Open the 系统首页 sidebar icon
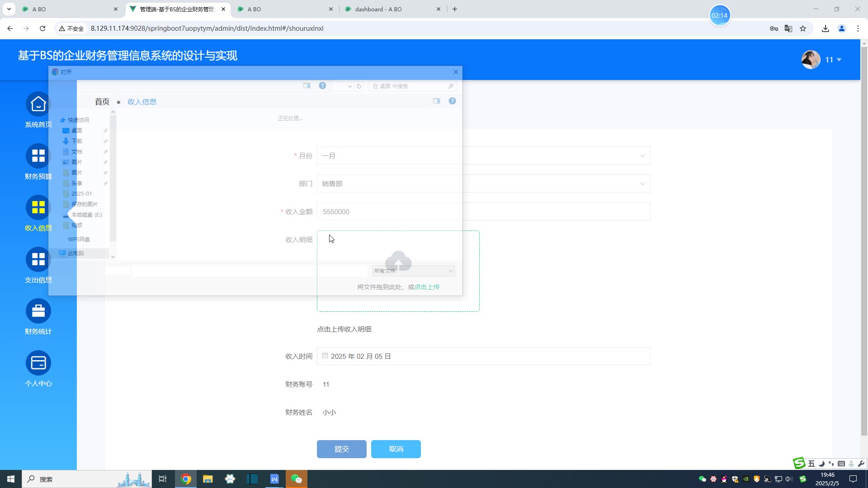This screenshot has width=868, height=488. click(38, 104)
